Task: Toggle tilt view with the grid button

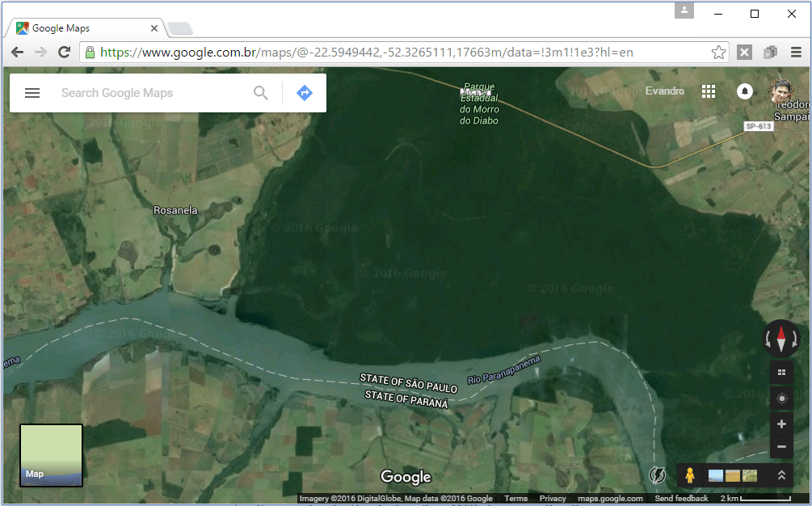Action: (781, 373)
